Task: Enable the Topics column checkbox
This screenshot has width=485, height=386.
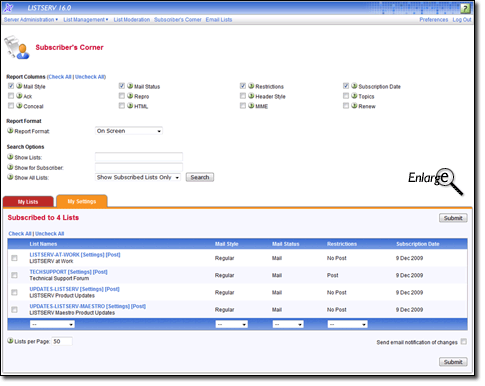Action: point(346,96)
